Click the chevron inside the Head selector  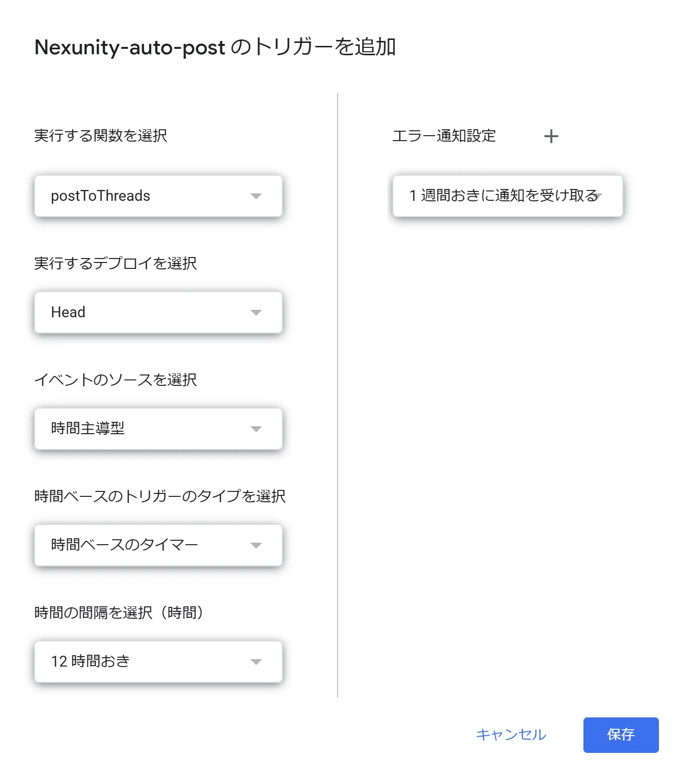tap(256, 312)
